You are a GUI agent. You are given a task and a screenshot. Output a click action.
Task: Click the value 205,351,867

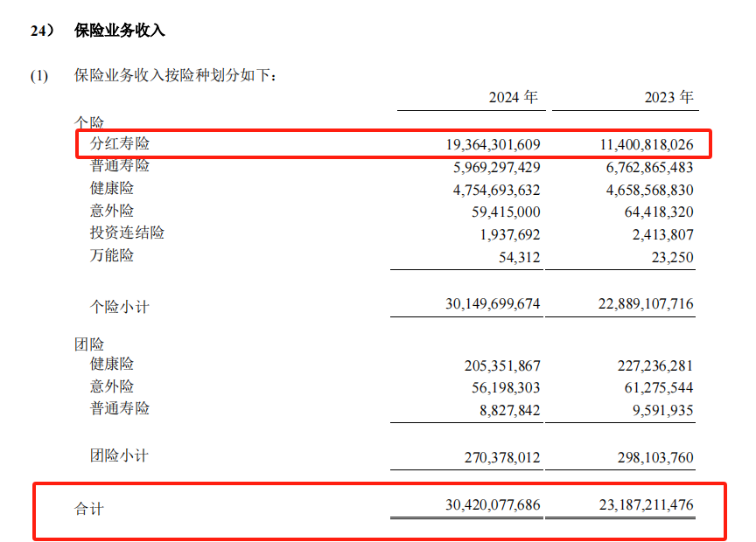point(502,365)
